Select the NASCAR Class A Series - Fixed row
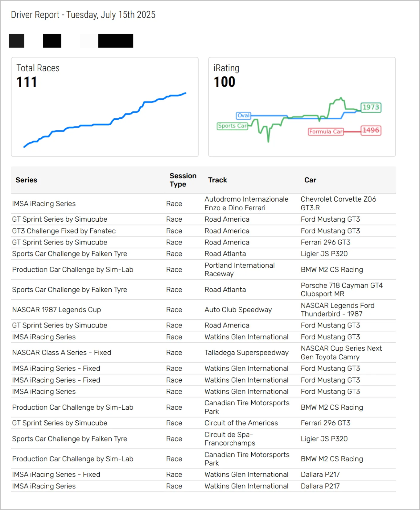420x510 pixels. pyautogui.click(x=62, y=353)
